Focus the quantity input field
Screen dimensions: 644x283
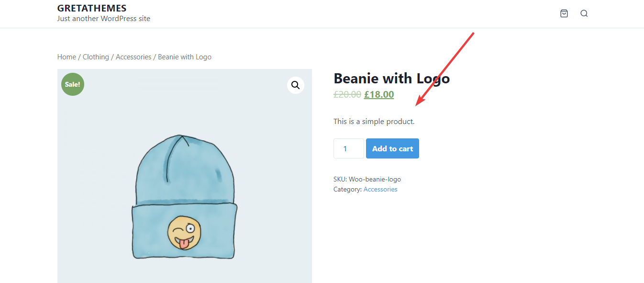pyautogui.click(x=348, y=148)
